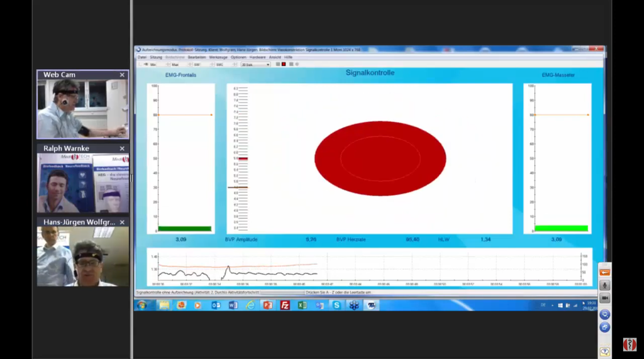Viewport: 644px width, 359px height.
Task: Click the gear icon in the toolbar
Action: [297, 65]
